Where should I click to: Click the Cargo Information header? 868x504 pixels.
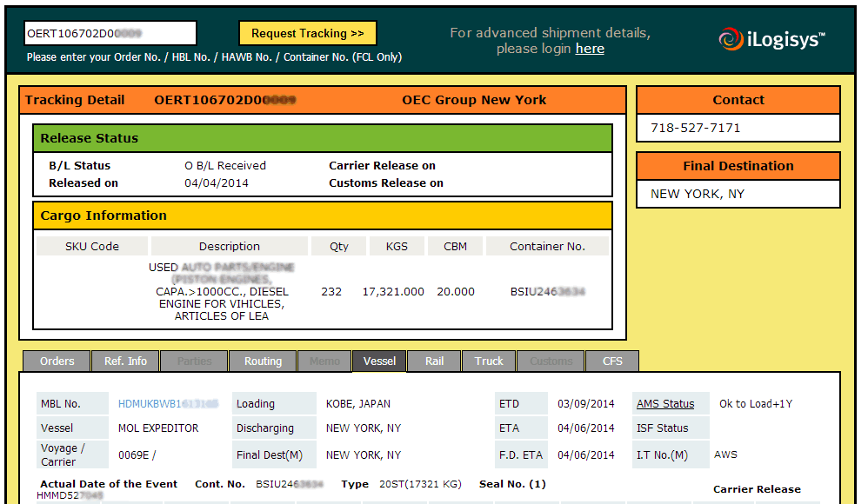(x=323, y=216)
